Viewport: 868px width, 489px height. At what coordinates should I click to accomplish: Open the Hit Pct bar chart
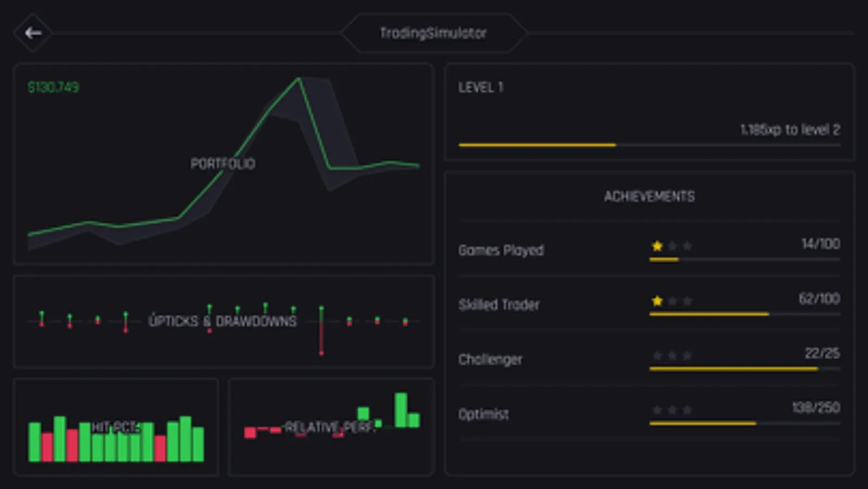point(116,427)
